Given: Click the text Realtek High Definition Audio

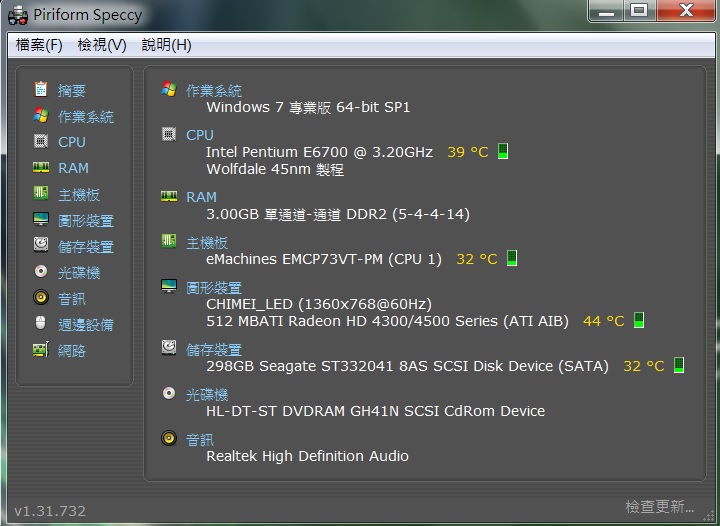Looking at the screenshot, I should [x=307, y=456].
